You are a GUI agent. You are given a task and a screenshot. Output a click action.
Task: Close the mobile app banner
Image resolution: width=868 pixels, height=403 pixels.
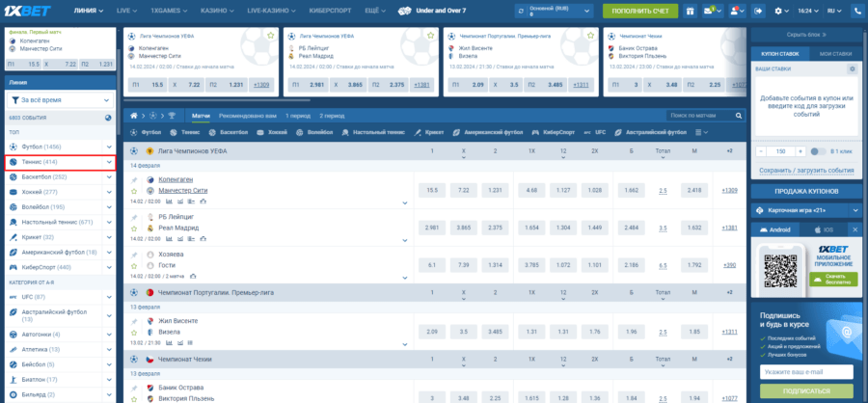853,229
